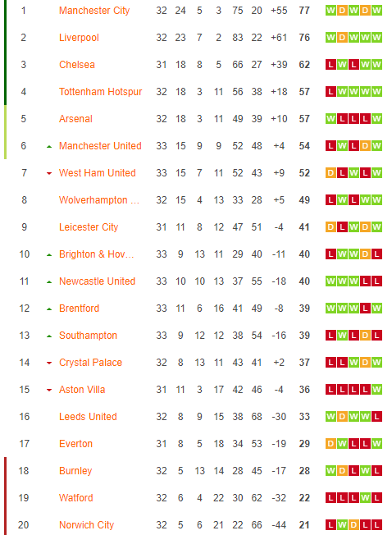Open the Manchester City team link
392x535 pixels.
click(x=94, y=11)
